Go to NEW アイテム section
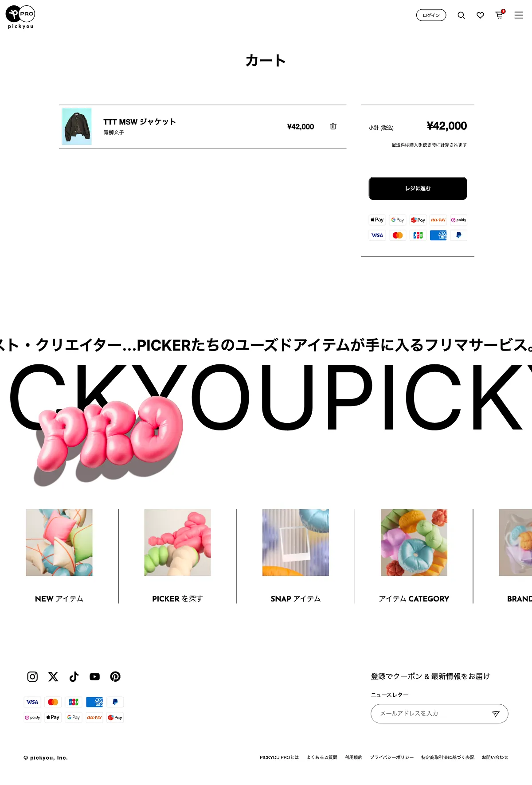 (59, 556)
